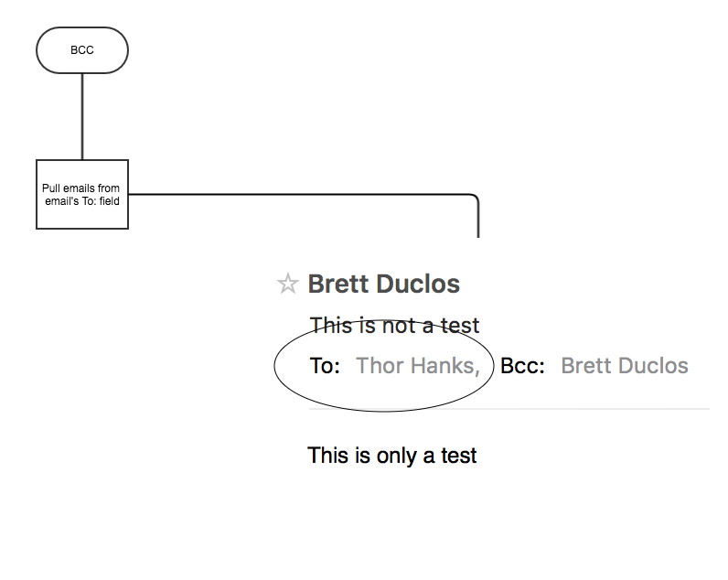
Task: Click the word 'only' in the email body
Action: point(396,455)
